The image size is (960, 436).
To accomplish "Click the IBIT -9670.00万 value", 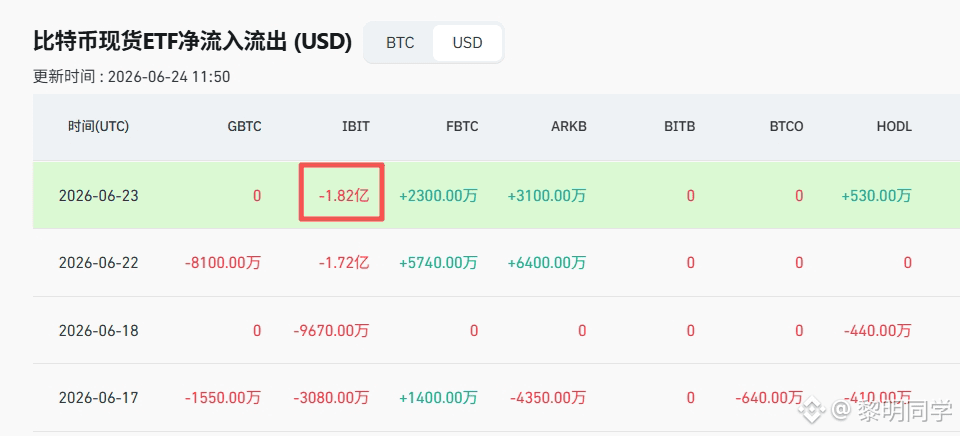I will point(331,331).
